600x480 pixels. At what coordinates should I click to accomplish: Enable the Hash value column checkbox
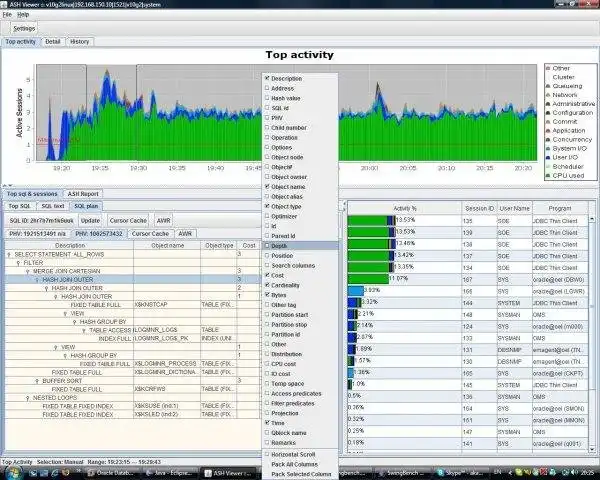[267, 98]
